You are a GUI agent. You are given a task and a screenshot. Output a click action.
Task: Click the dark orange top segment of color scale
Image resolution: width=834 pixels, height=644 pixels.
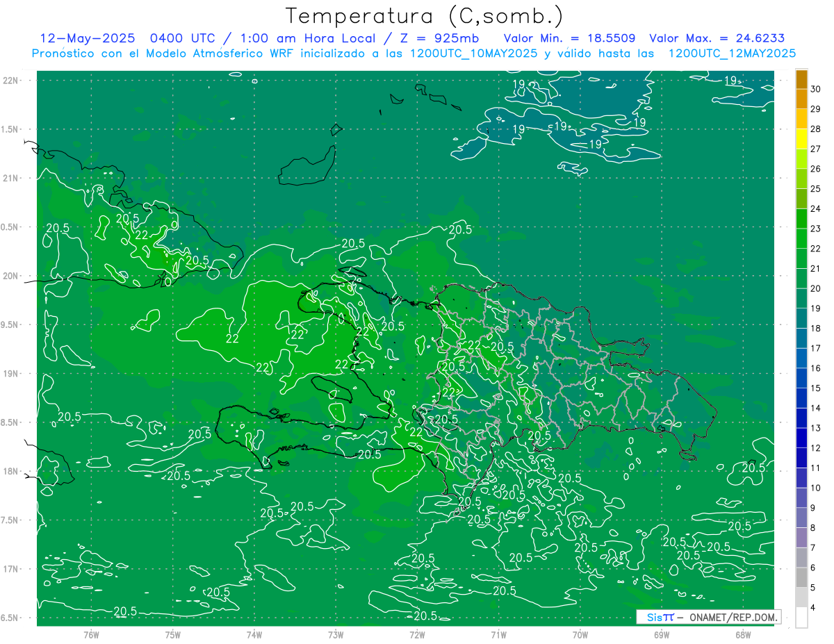click(801, 79)
